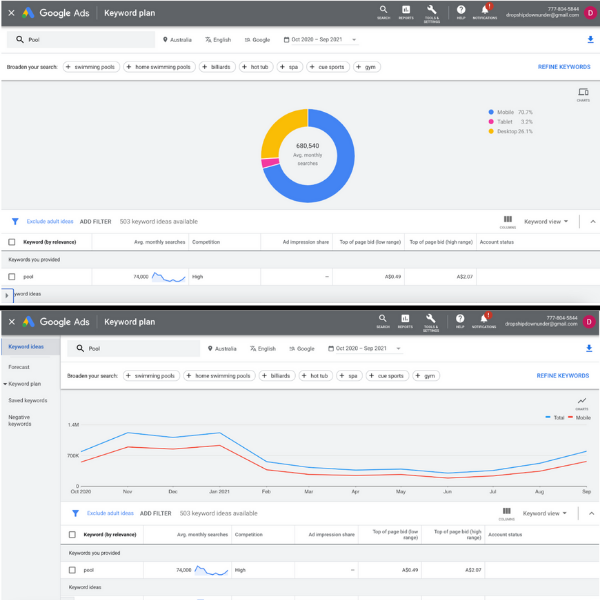Select Keyword ideas sidebar item
Viewport: 600px width, 600px height.
point(26,347)
